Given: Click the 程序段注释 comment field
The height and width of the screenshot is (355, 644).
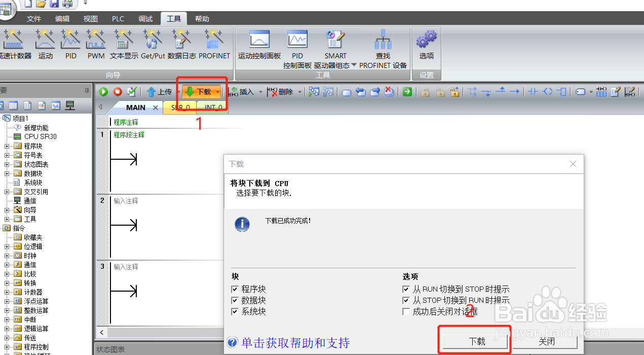Looking at the screenshot, I should [x=129, y=135].
